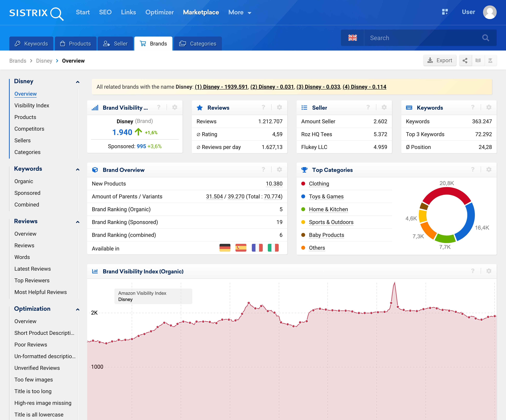Open the Links menu item
This screenshot has width=506, height=420.
coord(128,12)
